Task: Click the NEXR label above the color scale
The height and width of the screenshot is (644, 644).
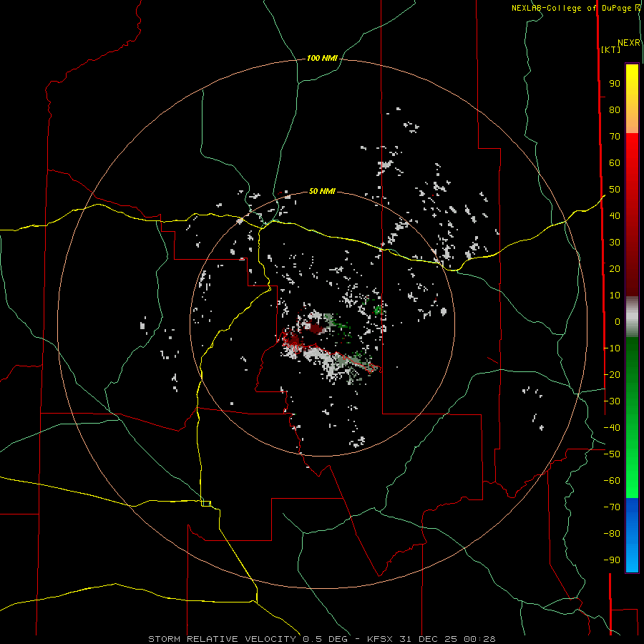Action: 629,43
